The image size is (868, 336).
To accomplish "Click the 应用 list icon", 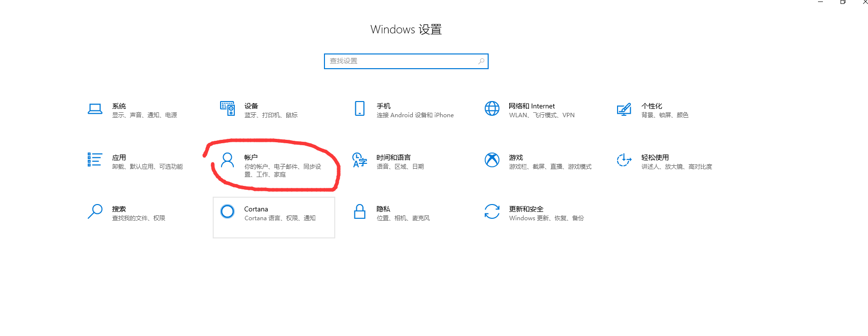I will point(95,160).
